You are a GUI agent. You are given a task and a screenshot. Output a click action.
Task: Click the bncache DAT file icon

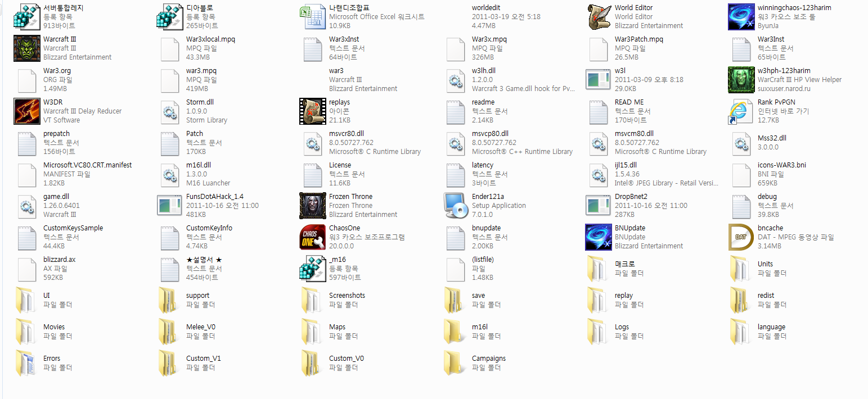click(x=741, y=237)
